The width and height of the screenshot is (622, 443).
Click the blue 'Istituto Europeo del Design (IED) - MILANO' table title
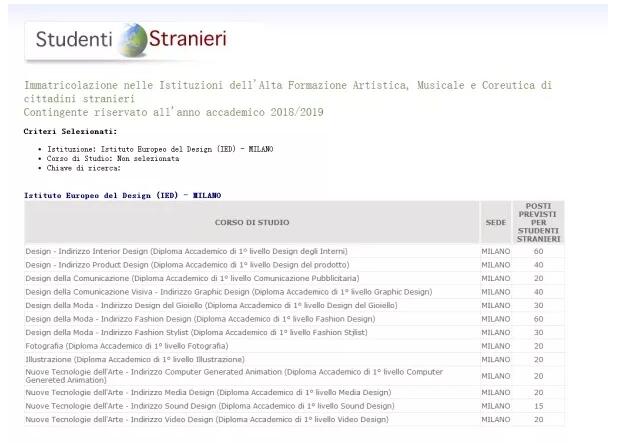point(123,195)
